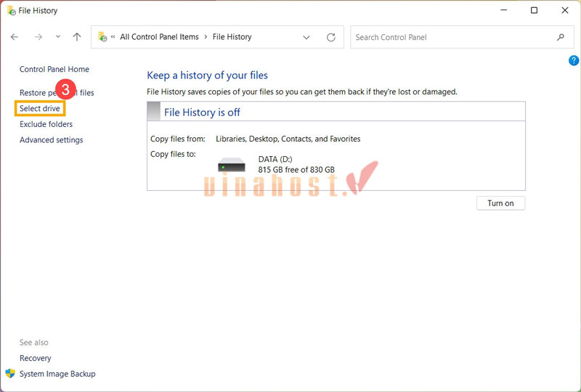Select File History breadcrumb segment

pos(232,37)
